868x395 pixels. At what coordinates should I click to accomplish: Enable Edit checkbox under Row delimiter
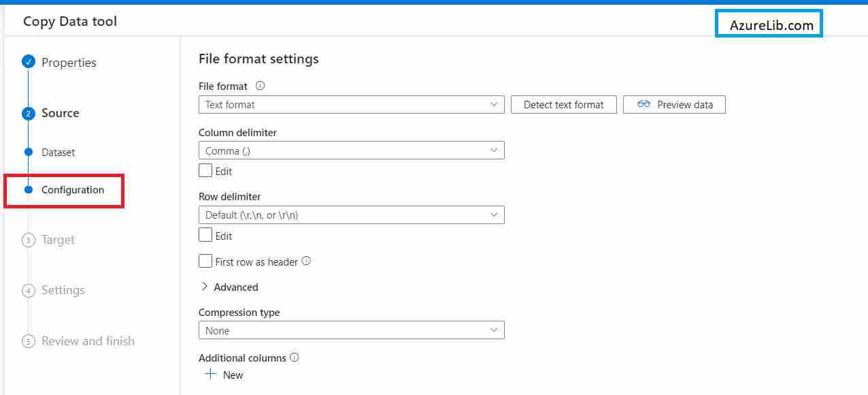[205, 235]
